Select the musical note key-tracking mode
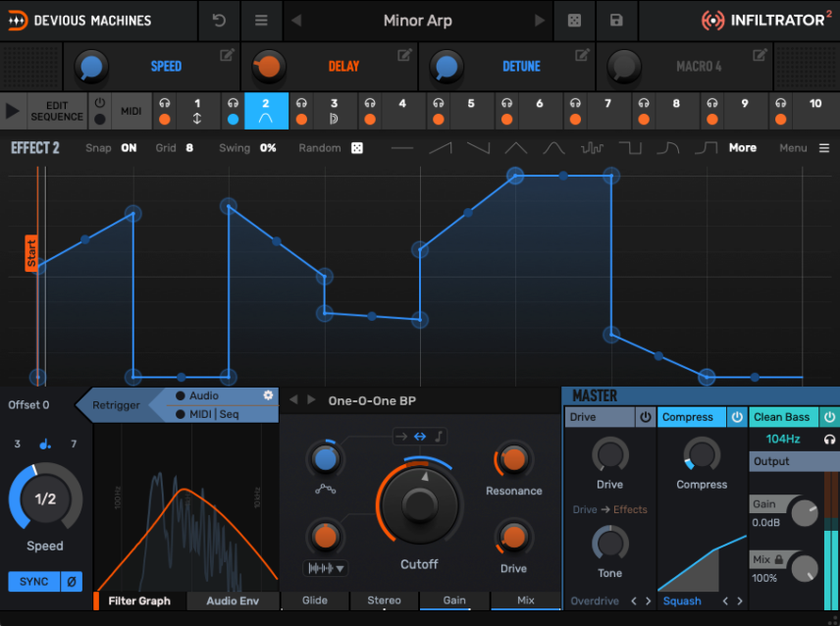 click(x=439, y=437)
